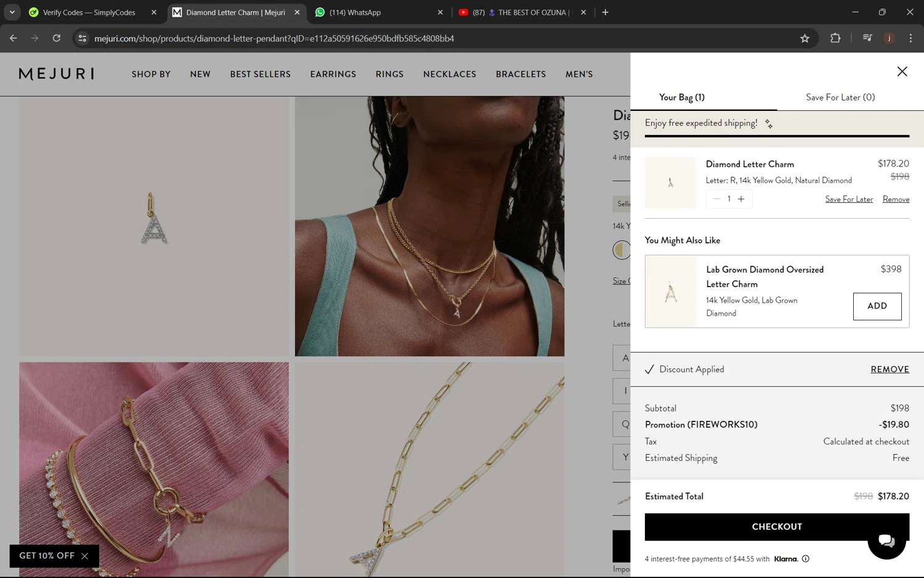Screen dimensions: 924x578
Task: Open browser extensions puzzle icon
Action: click(835, 38)
